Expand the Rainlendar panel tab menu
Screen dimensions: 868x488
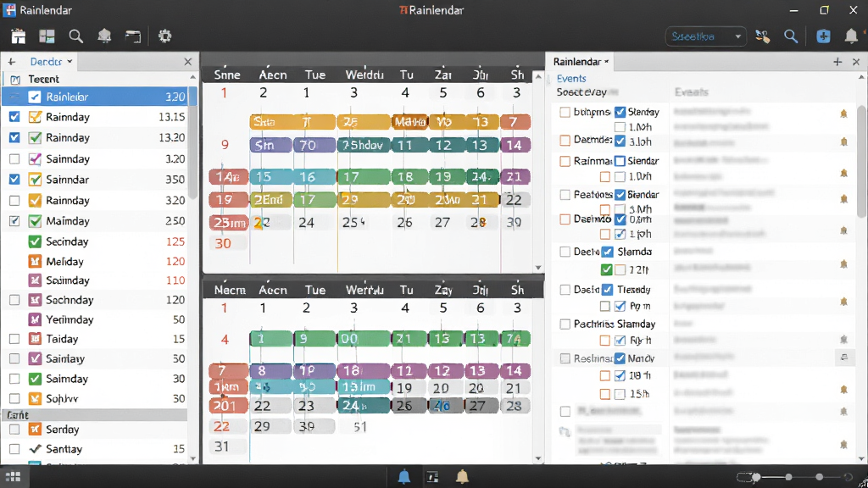pos(607,61)
